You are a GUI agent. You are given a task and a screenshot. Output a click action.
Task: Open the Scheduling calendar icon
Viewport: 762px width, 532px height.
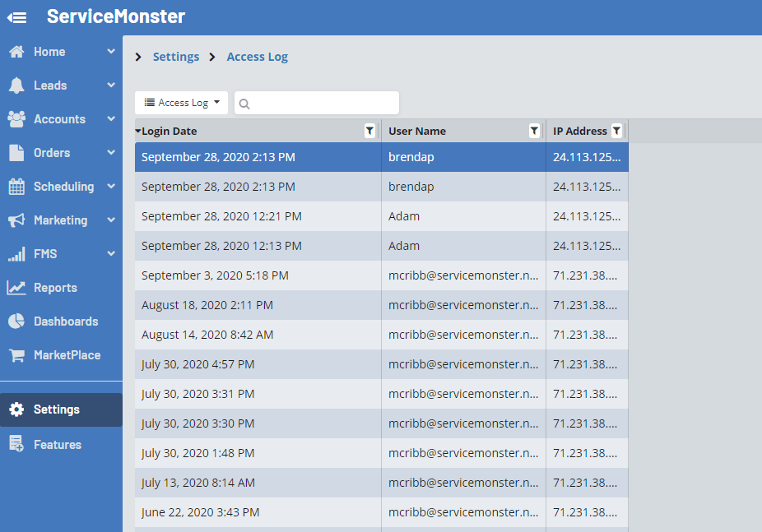point(16,186)
